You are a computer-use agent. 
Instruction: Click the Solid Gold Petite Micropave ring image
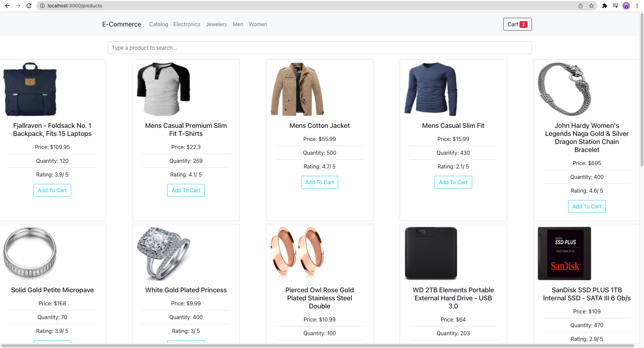coord(30,254)
